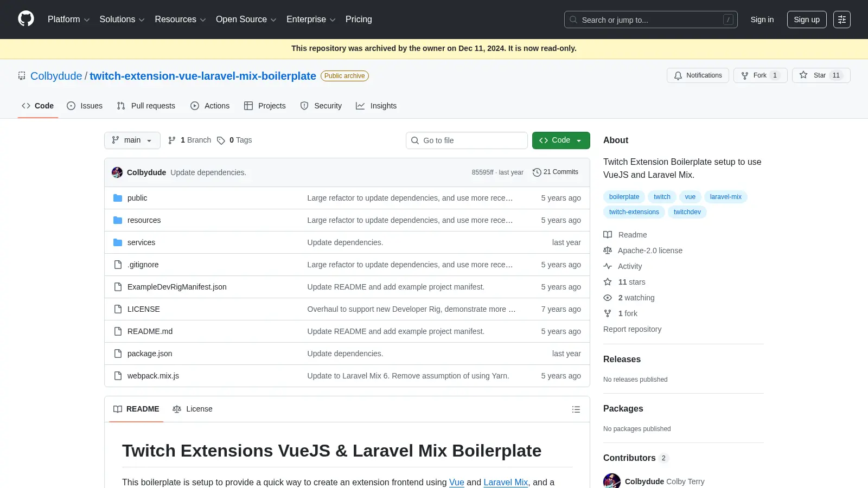The width and height of the screenshot is (868, 488).
Task: Expand the Open Source menu
Action: [246, 20]
